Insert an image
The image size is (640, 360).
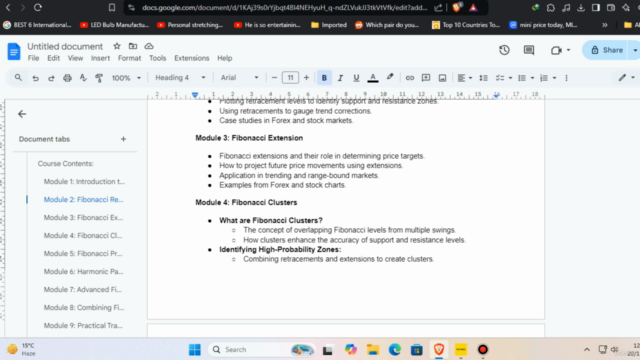pos(442,78)
